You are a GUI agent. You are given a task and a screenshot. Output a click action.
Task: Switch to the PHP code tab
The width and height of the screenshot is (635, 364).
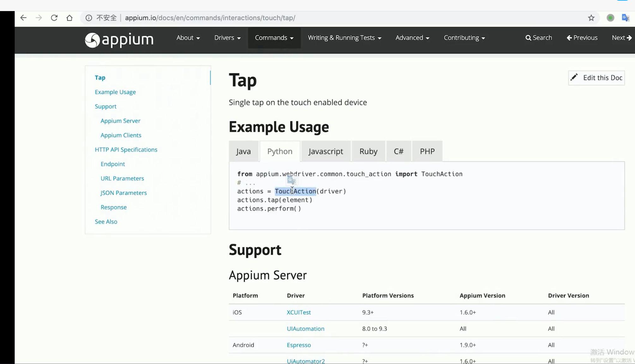427,151
